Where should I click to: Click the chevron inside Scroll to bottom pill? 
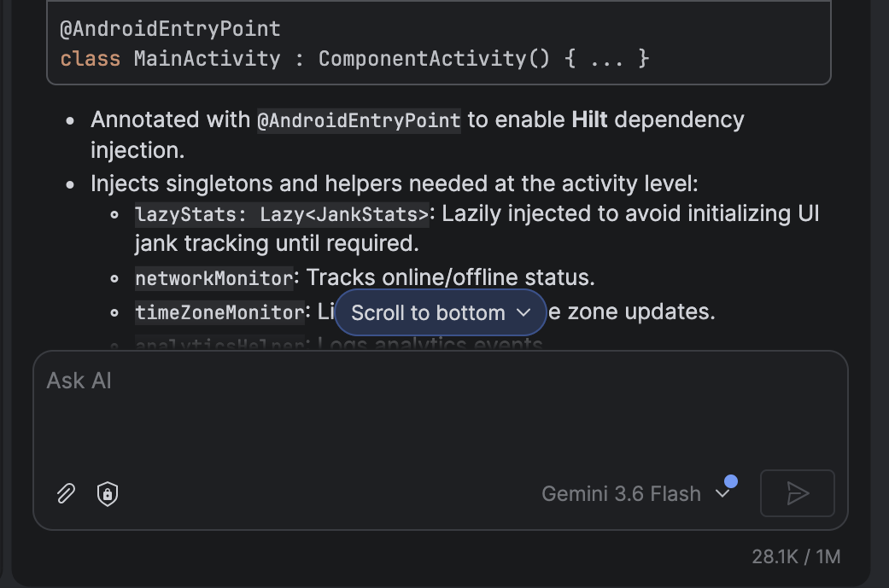point(523,312)
